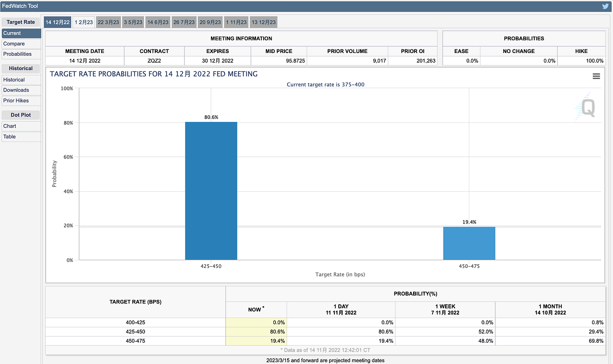Open the chart hamburger menu
This screenshot has height=364, width=613.
596,76
